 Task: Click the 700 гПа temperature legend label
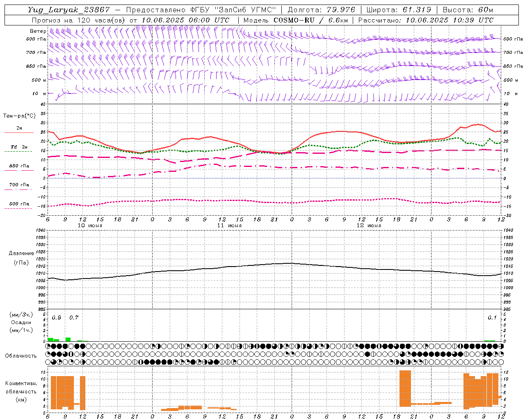(x=19, y=185)
